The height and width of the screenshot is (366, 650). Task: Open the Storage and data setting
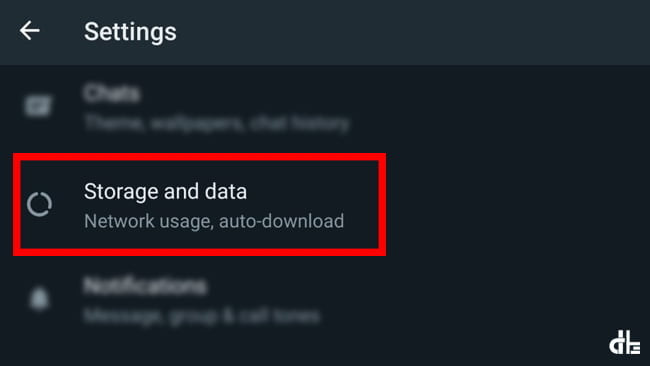pyautogui.click(x=199, y=204)
